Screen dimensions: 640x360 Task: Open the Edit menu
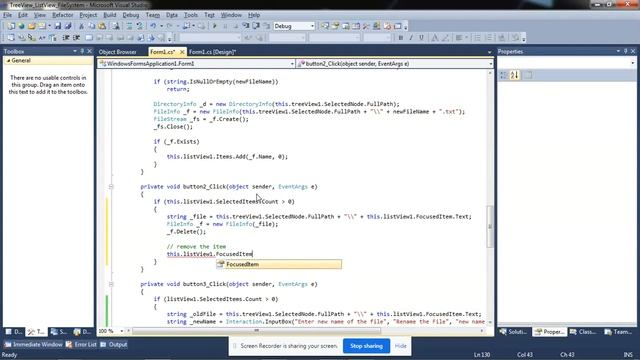(22, 15)
